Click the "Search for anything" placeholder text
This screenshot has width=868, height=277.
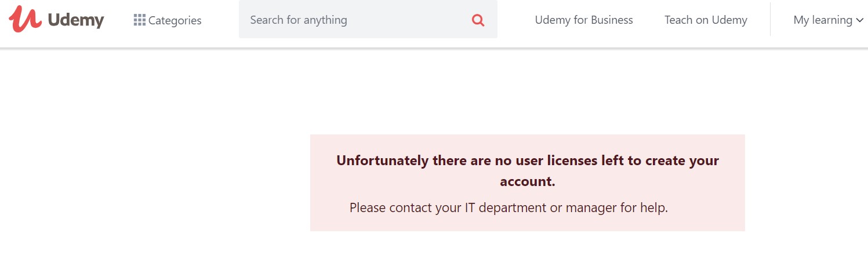(x=299, y=20)
